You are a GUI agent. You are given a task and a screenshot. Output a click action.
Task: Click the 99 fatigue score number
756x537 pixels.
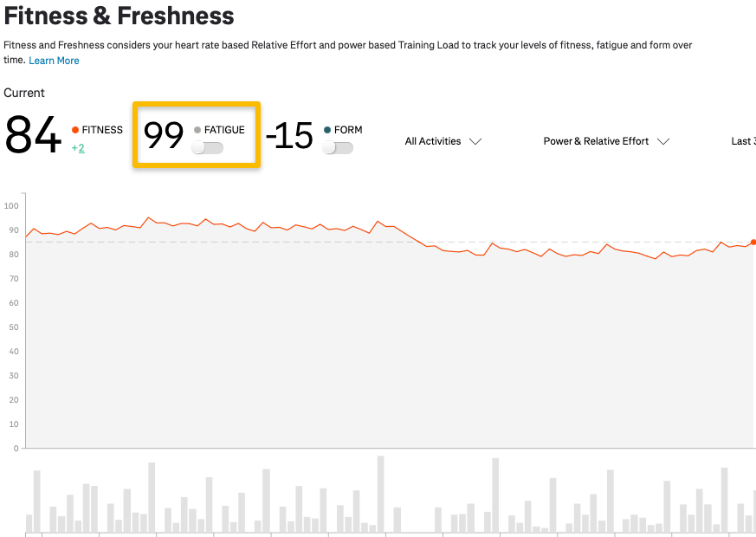(x=164, y=136)
